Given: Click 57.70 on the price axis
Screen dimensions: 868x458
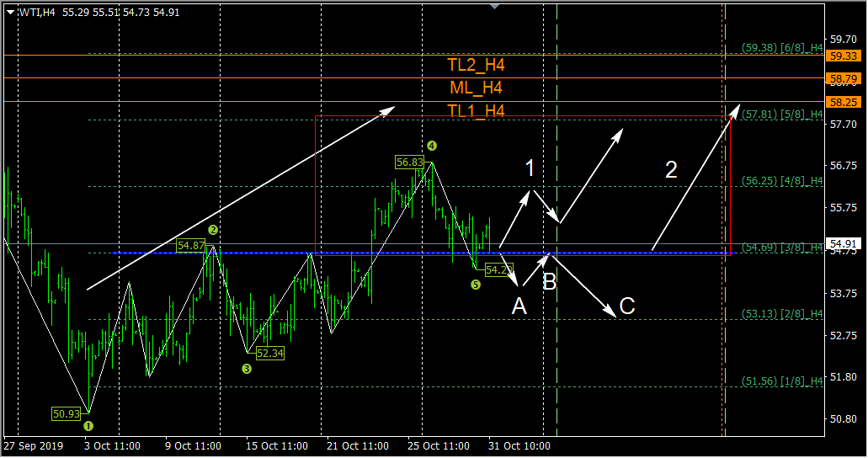Looking at the screenshot, I should (x=843, y=124).
